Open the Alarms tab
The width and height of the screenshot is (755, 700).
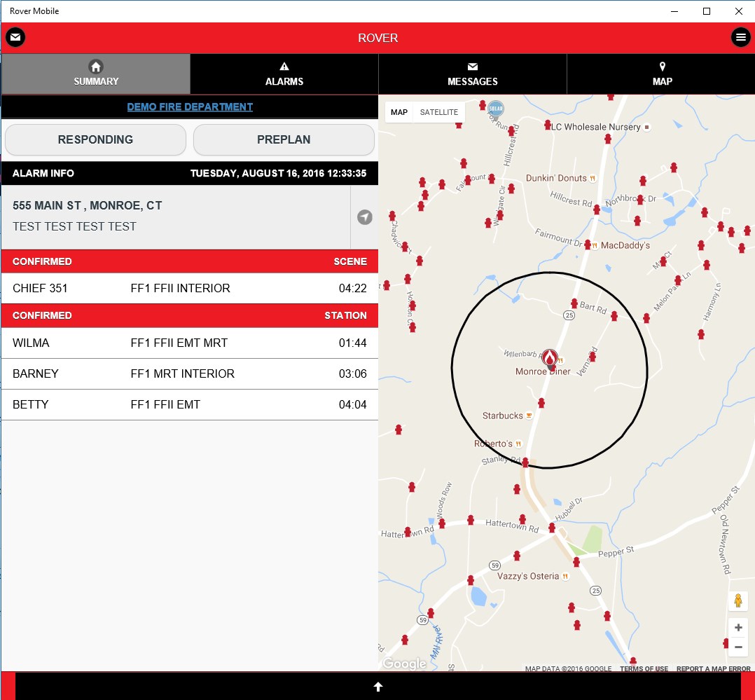pos(284,74)
